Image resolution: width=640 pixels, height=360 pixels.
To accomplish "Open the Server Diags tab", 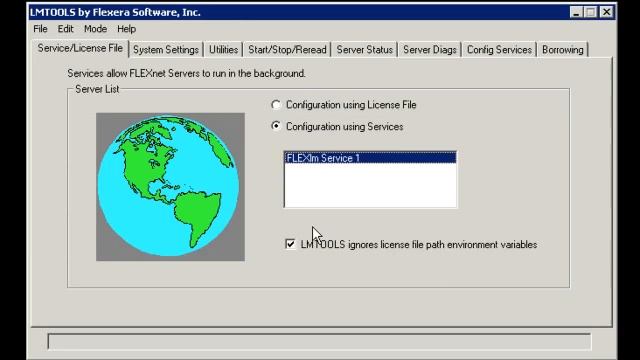I will 430,50.
